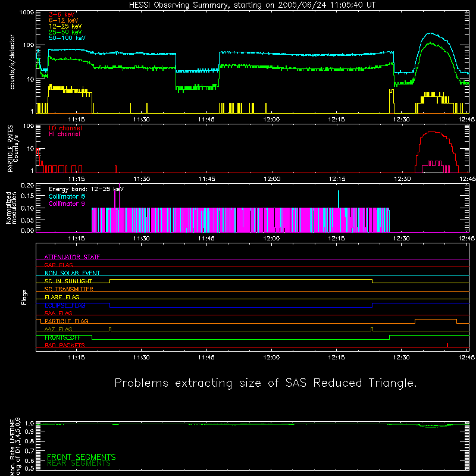Click the 1000 tick on counts axis
The height and width of the screenshot is (476, 476).
click(x=26, y=12)
